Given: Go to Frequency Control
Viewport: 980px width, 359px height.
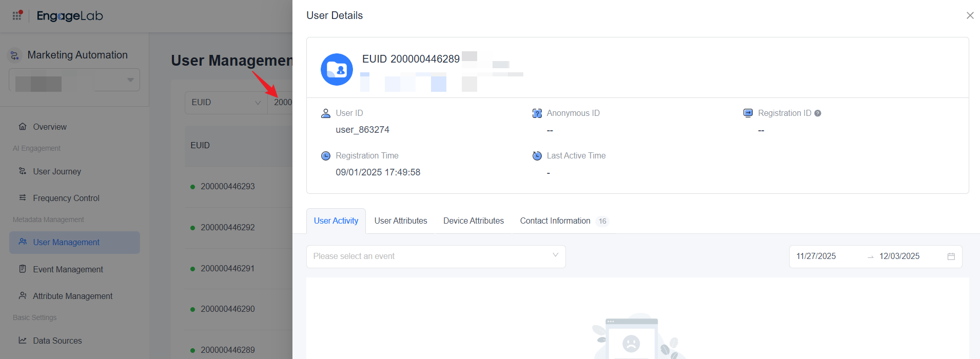Looking at the screenshot, I should 66,198.
